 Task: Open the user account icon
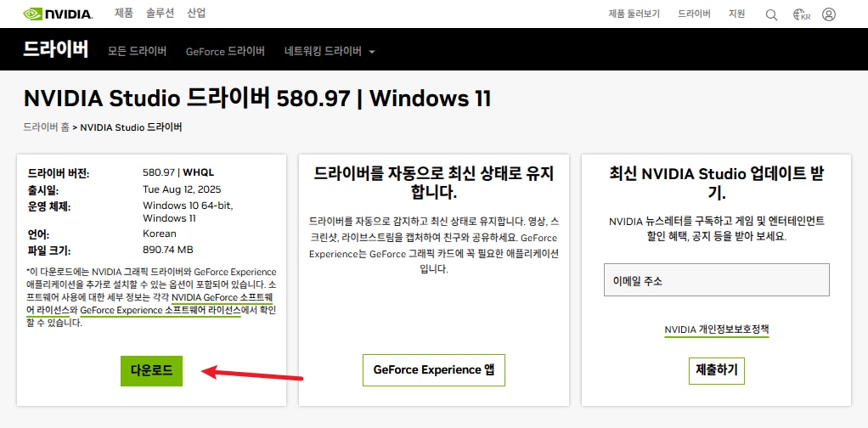[x=829, y=14]
